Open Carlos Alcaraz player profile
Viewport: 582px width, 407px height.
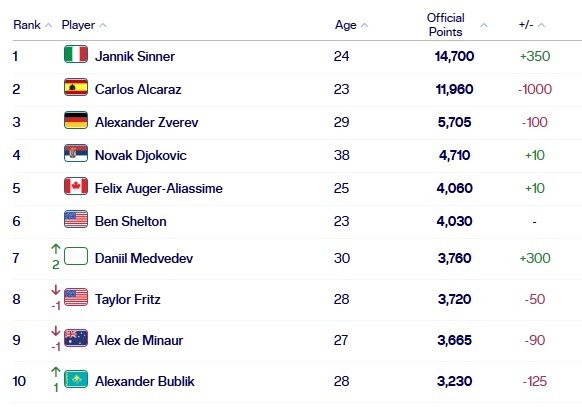click(x=138, y=89)
